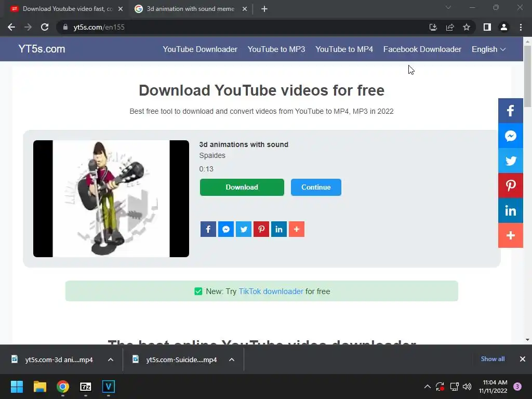Toggle green checkbox beside TikTok notice

(198, 291)
